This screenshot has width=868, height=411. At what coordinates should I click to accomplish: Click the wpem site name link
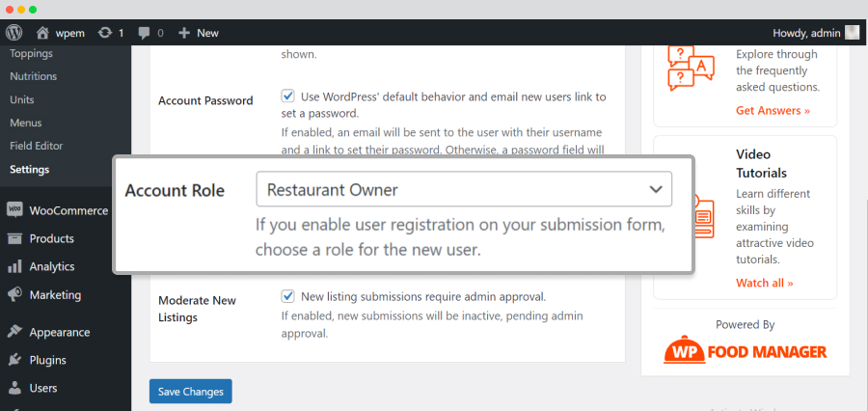tap(70, 33)
